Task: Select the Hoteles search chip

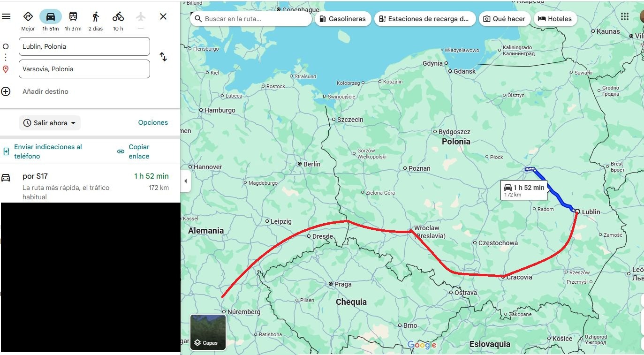Action: coord(555,19)
